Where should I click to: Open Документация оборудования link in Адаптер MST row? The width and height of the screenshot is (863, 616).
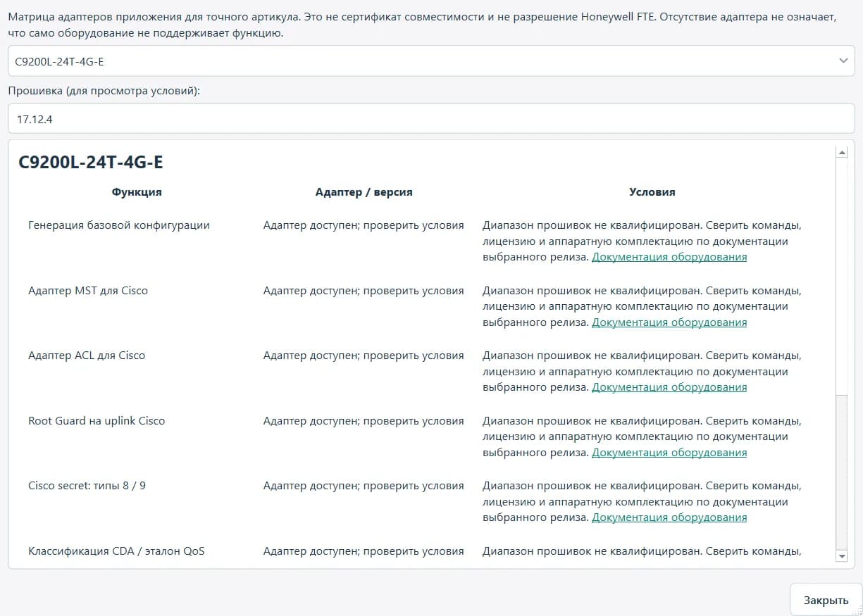point(669,322)
